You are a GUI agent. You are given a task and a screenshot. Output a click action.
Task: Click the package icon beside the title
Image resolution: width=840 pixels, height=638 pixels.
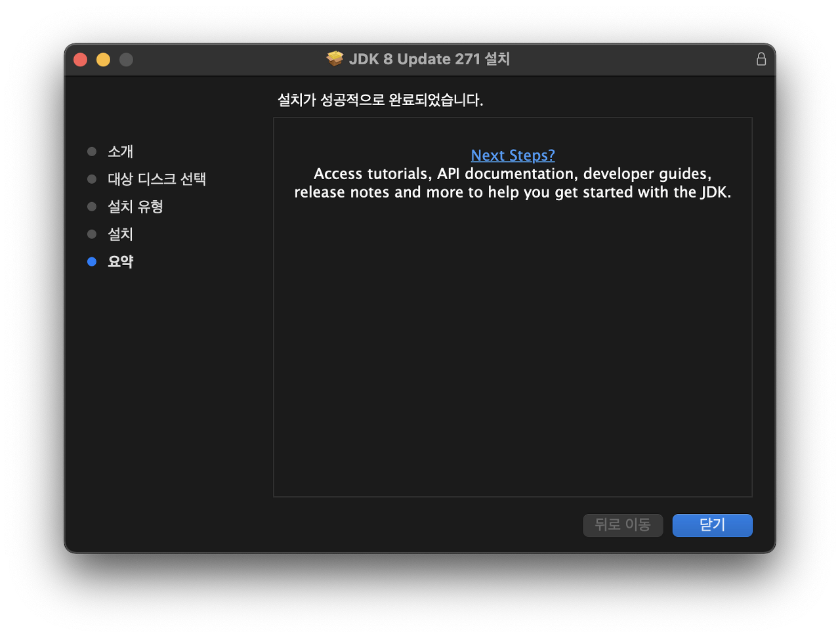[335, 59]
